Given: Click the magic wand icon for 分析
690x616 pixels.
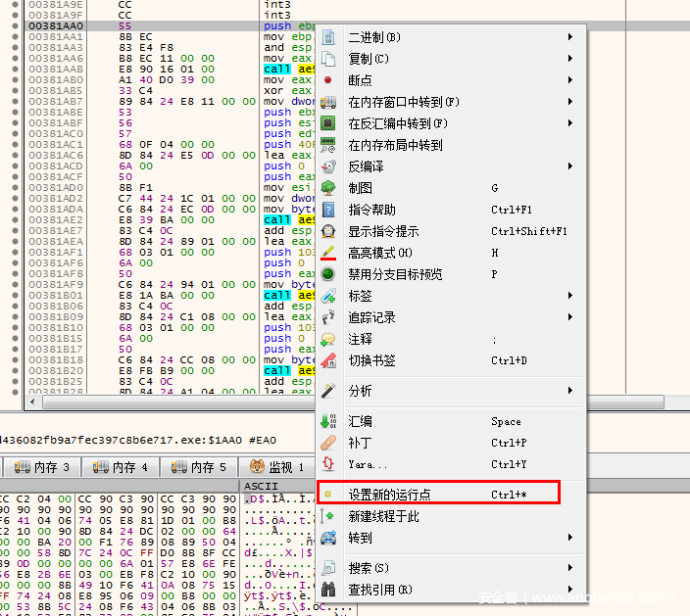Looking at the screenshot, I should pyautogui.click(x=328, y=391).
